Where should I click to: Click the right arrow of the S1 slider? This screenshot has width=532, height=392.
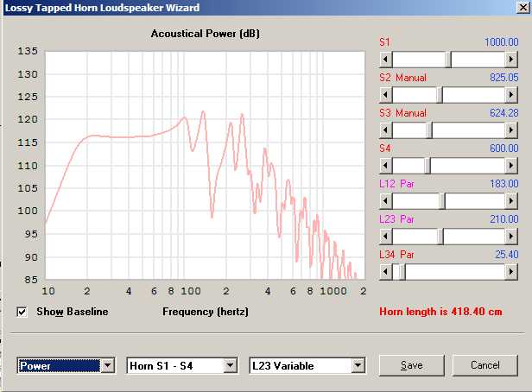pos(511,60)
